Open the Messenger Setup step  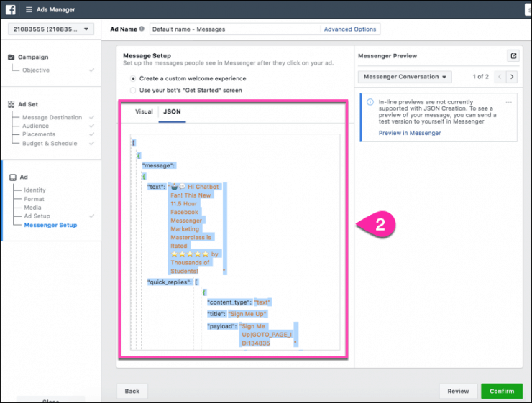[x=50, y=225]
